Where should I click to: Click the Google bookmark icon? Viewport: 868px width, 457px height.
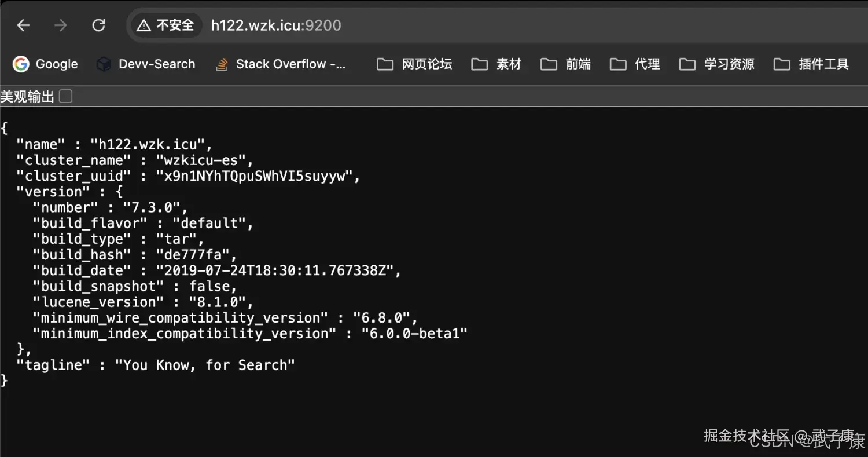(20, 64)
